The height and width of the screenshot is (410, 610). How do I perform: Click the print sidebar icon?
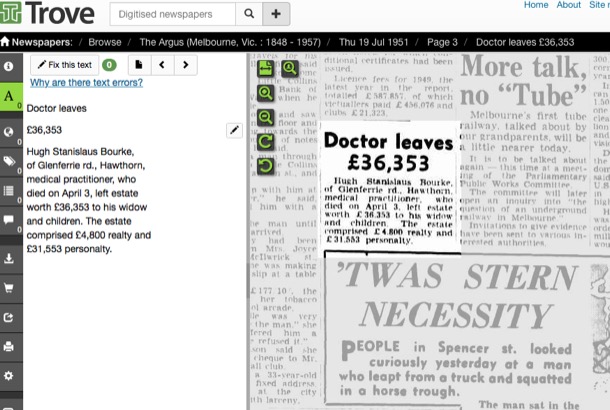point(10,347)
